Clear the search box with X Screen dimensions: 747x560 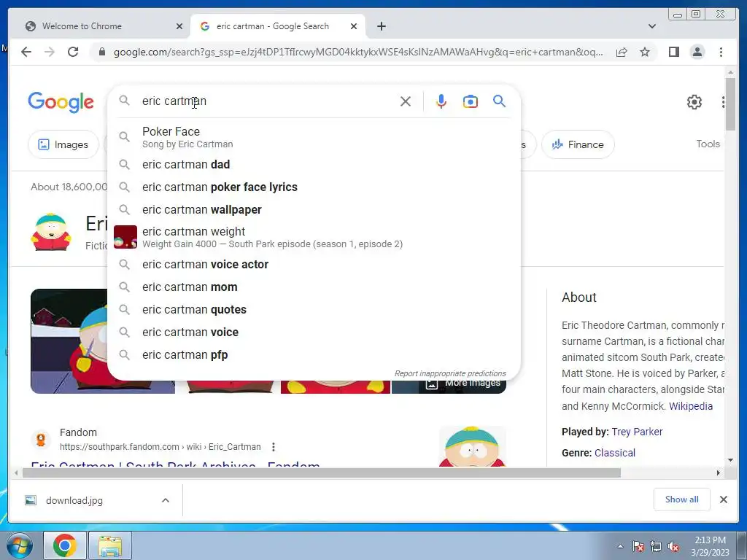click(x=406, y=101)
